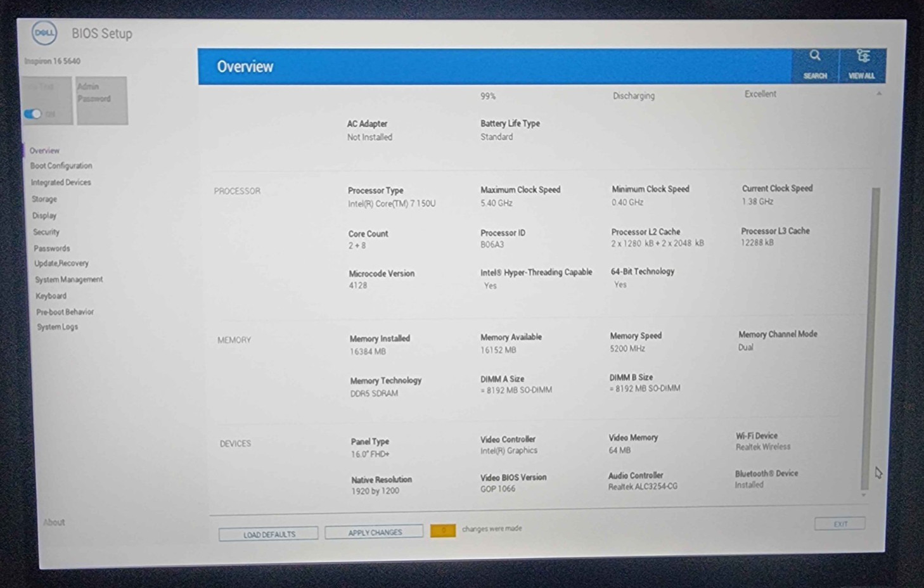Click the Processor L3 Cache 12288 kB
The width and height of the screenshot is (924, 588).
(757, 242)
